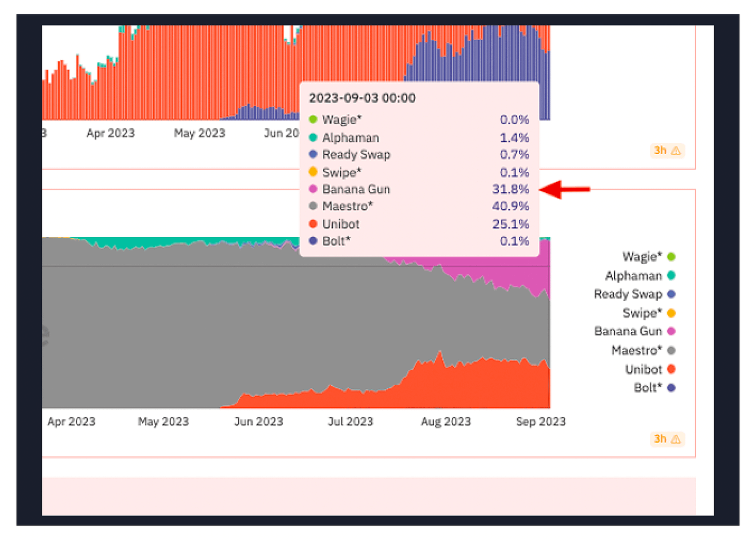Toggle Alphaman series in chart legend
Image resolution: width=756 pixels, height=541 pixels.
[x=640, y=276]
